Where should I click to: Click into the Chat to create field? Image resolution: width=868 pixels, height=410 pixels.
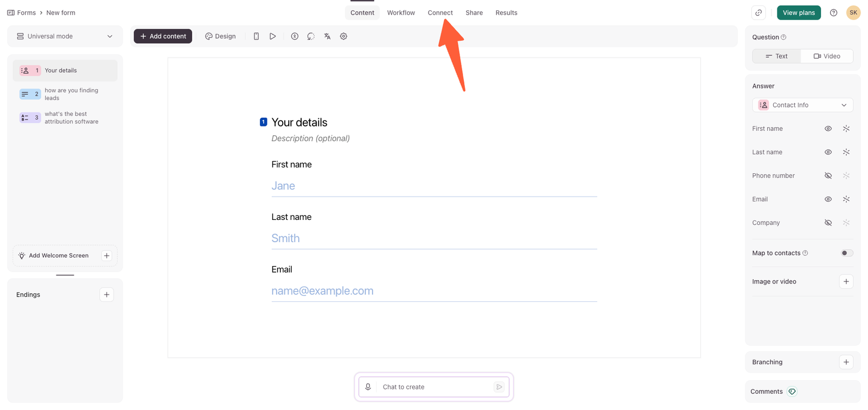pyautogui.click(x=434, y=387)
